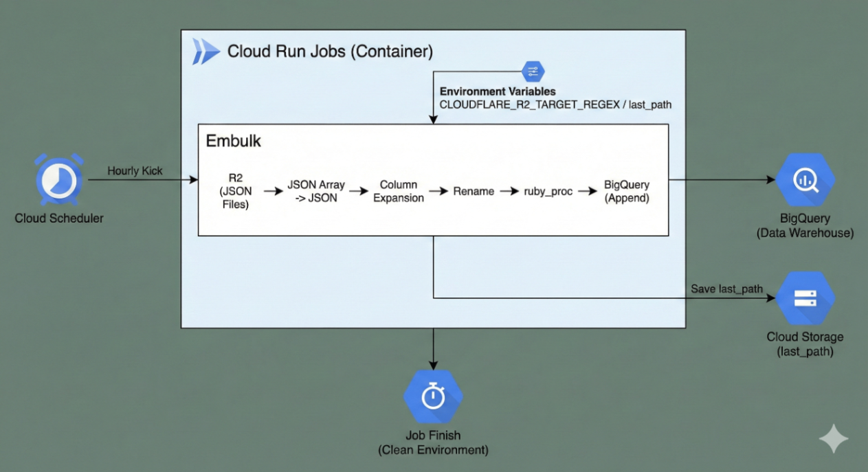Click the Job Finish (Clean Environment) caption
Viewport: 868px width, 472px height.
(x=433, y=442)
